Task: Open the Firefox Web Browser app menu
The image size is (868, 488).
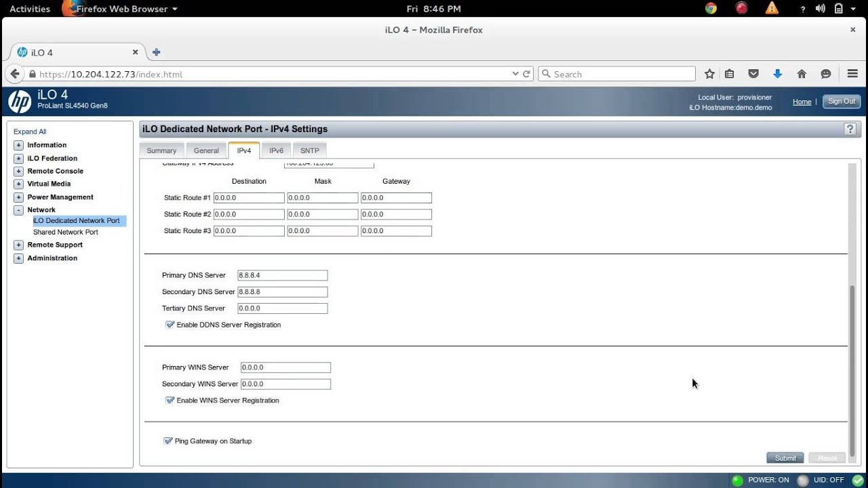Action: 120,9
